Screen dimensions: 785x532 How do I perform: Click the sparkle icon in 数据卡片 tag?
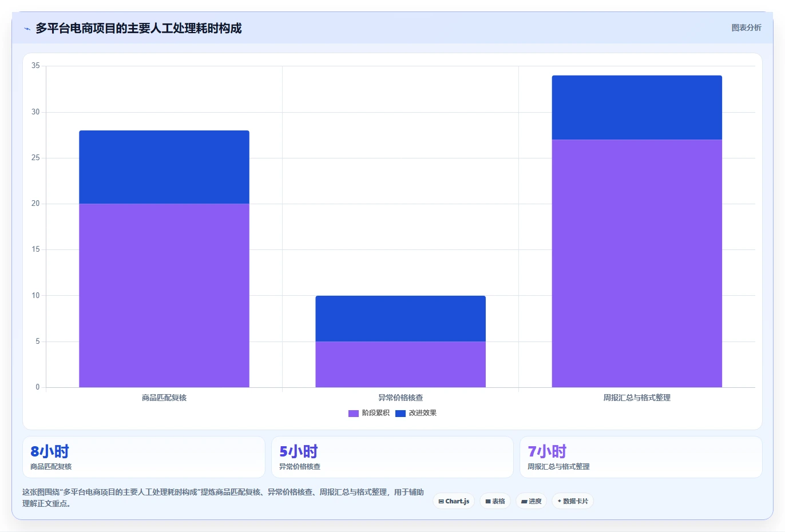coord(560,501)
